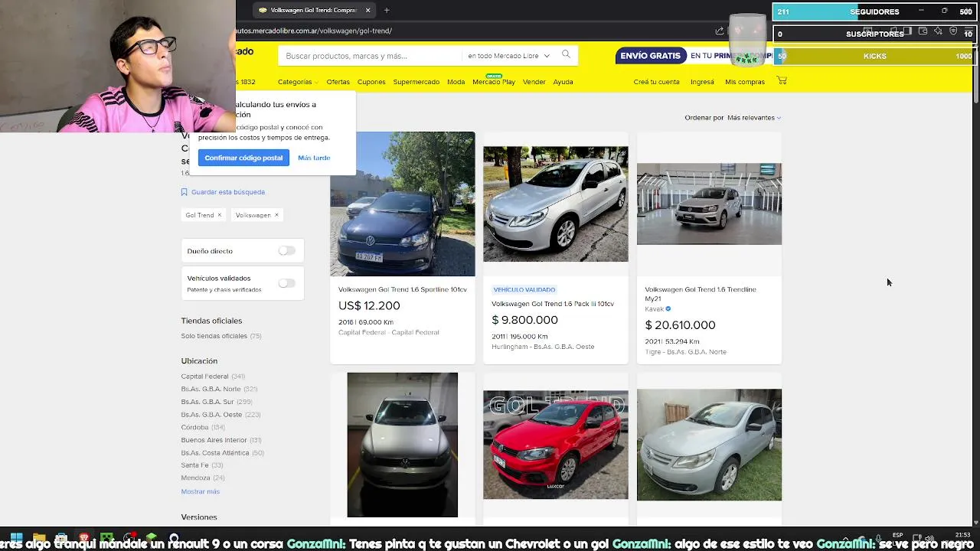Click the Confirmar código postal button
980x551 pixels.
243,158
